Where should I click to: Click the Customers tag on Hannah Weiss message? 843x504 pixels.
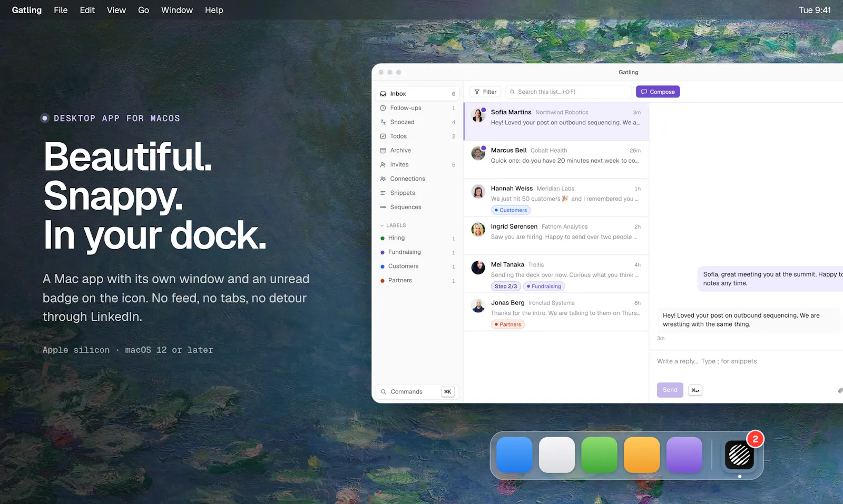[511, 210]
